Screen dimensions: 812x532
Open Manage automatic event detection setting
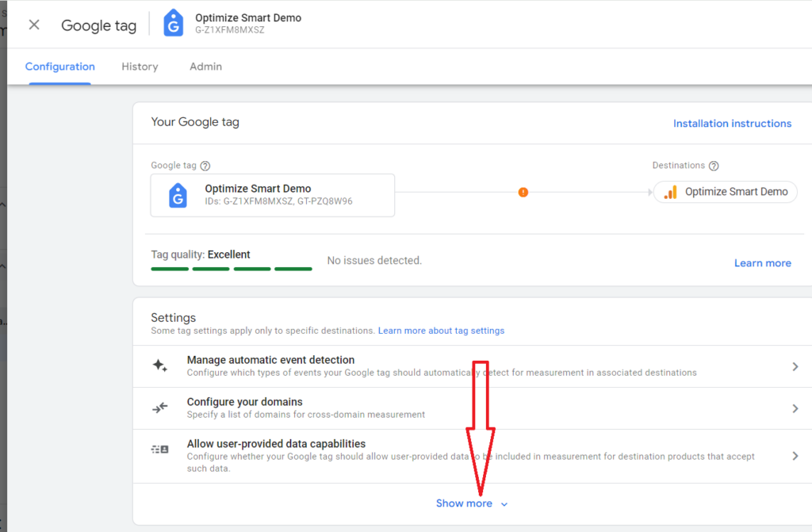click(473, 366)
